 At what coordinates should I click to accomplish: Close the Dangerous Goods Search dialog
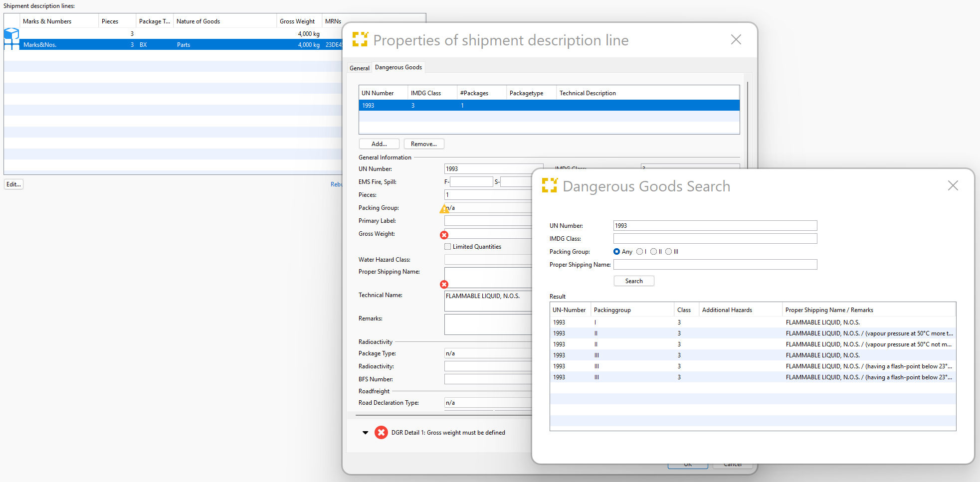[953, 185]
